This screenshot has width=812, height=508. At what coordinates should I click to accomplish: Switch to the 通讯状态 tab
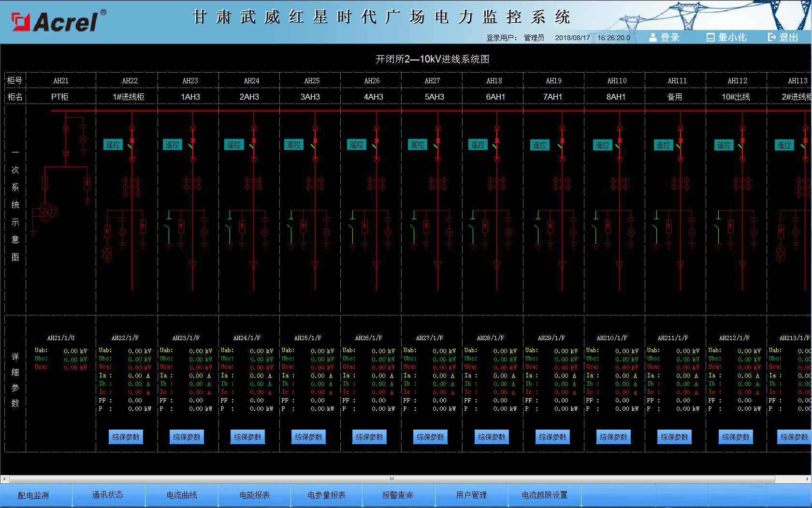109,495
